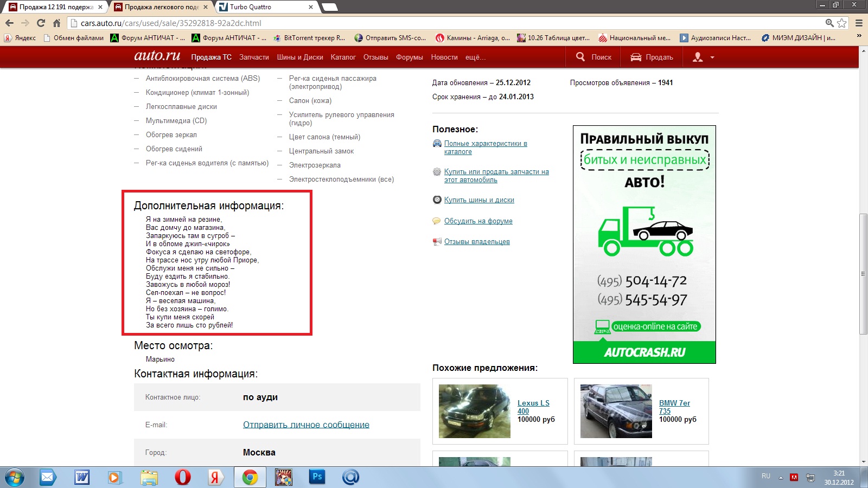Open Photoshop from the taskbar
868x488 pixels.
click(317, 477)
